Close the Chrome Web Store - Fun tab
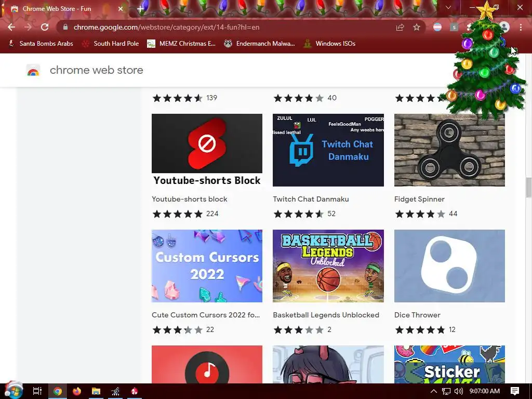Image resolution: width=532 pixels, height=399 pixels. 121,9
